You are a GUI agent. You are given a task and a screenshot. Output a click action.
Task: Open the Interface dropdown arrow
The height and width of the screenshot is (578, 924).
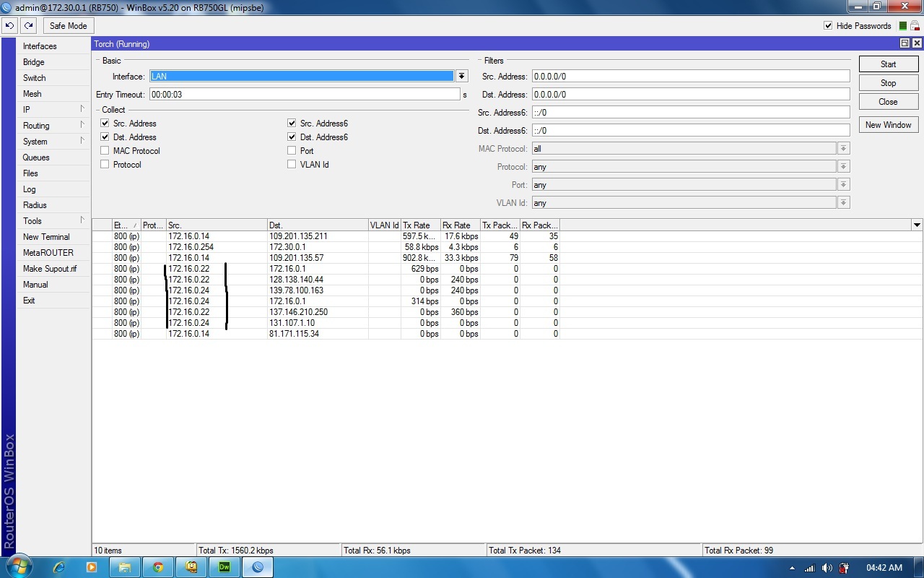click(x=462, y=76)
